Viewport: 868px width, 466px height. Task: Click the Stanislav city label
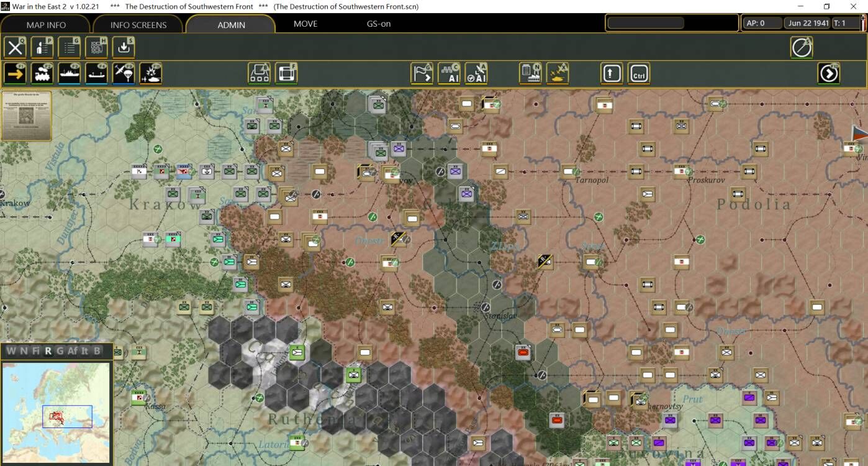coord(500,316)
